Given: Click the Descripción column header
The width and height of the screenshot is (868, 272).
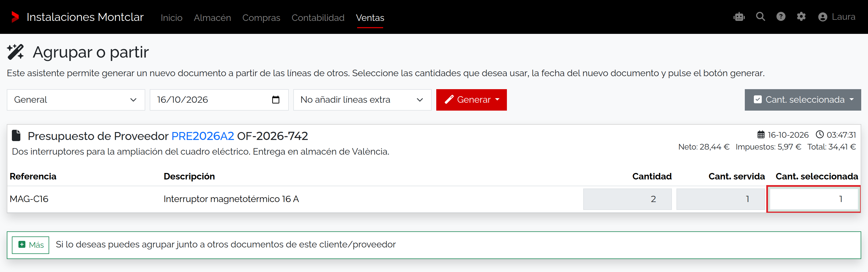Looking at the screenshot, I should click(189, 176).
